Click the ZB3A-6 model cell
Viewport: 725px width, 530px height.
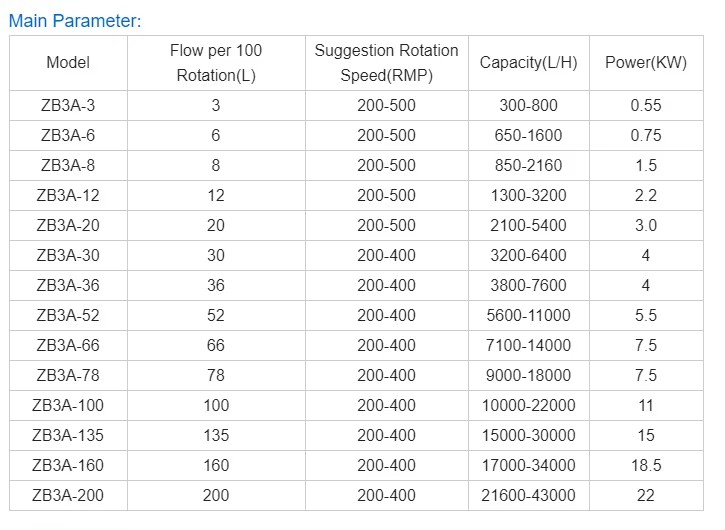click(68, 136)
